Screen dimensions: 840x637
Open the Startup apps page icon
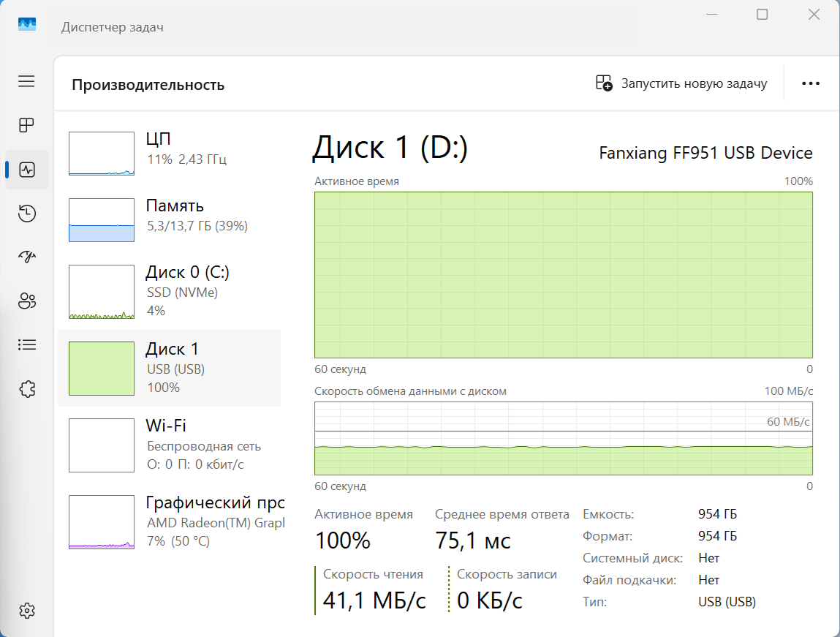(26, 257)
